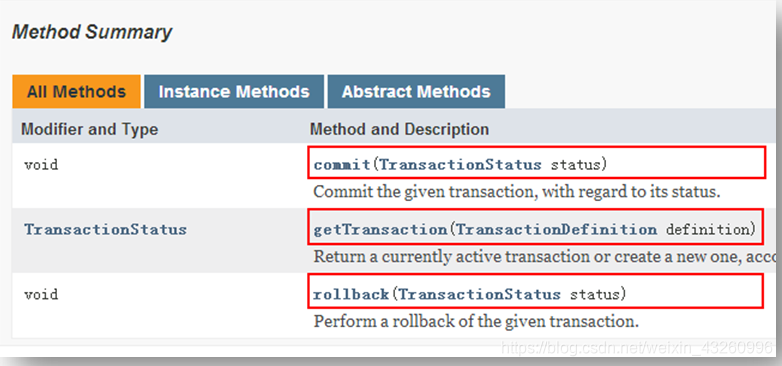This screenshot has height=366, width=782.
Task: Click the Method and Description column header
Action: point(399,129)
